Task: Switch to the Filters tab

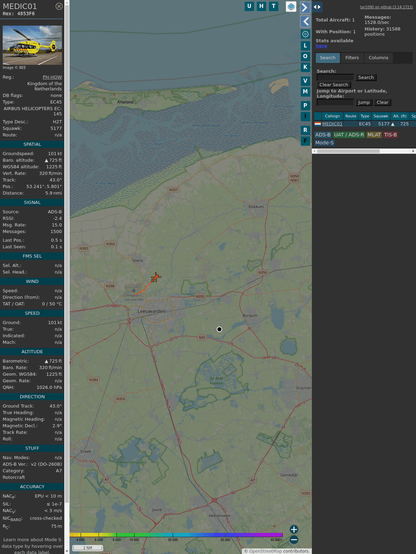Action: [x=352, y=58]
